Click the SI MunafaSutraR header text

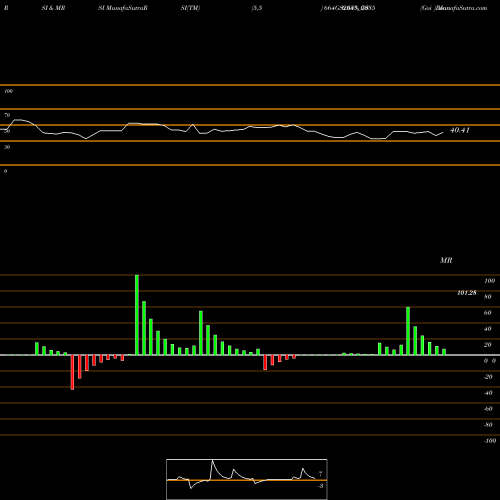[123, 8]
